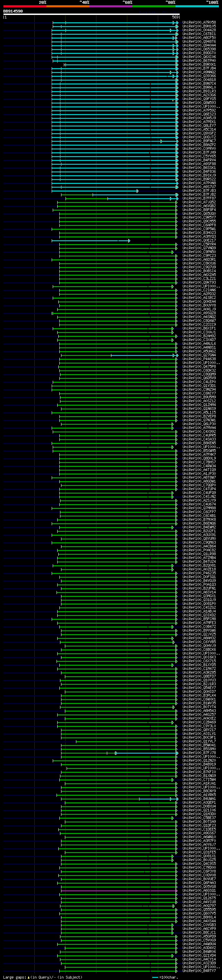Open hit UniRef100_Q8LEY7
This screenshot has height=980, width=222.
(199, 125)
